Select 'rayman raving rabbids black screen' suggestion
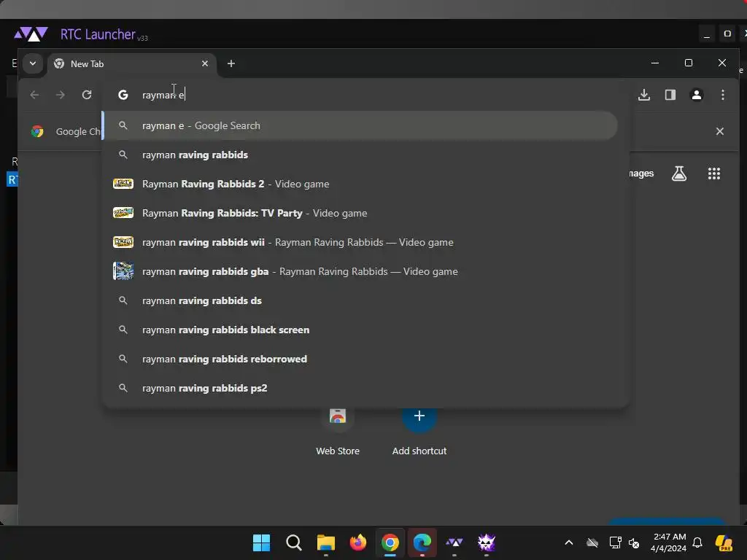Viewport: 747px width, 560px height. pyautogui.click(x=360, y=330)
